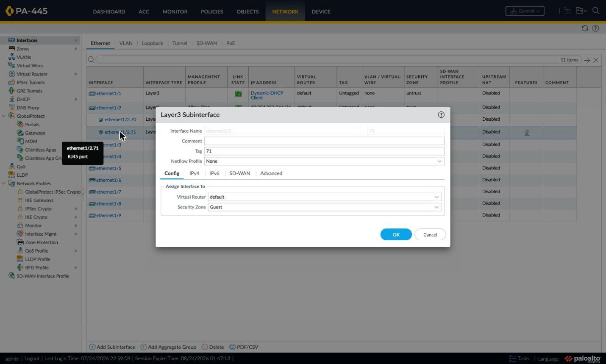Click the GRE Tunnels sidebar icon
Image resolution: width=606 pixels, height=364 pixels.
pyautogui.click(x=12, y=91)
